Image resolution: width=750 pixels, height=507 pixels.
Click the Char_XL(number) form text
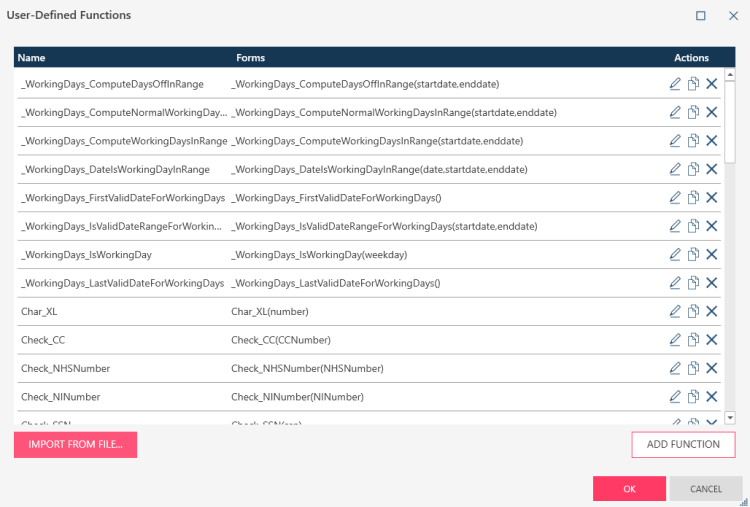tap(270, 311)
